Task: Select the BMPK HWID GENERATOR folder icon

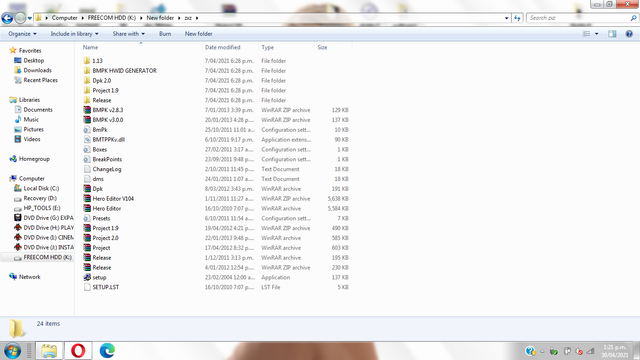Action: pyautogui.click(x=87, y=70)
